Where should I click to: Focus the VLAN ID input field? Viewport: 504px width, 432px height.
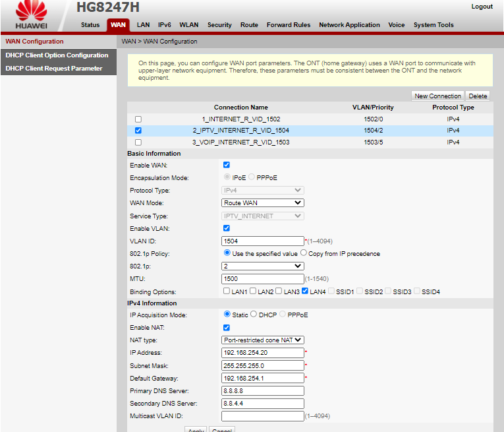[262, 241]
